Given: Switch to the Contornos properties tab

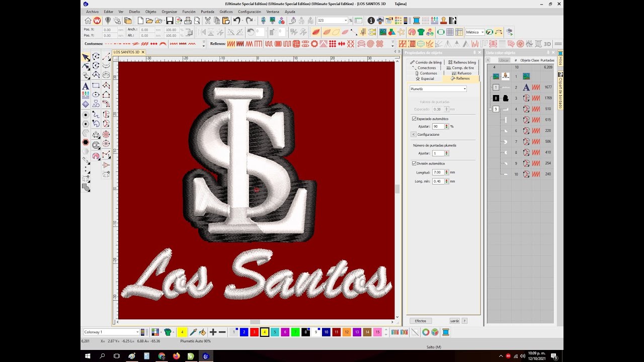Looking at the screenshot, I should 426,73.
